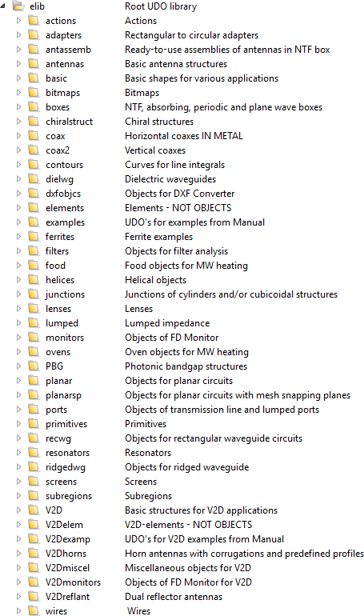The width and height of the screenshot is (364, 616).
Task: Expand the planar folder arrow
Action: pos(18,381)
